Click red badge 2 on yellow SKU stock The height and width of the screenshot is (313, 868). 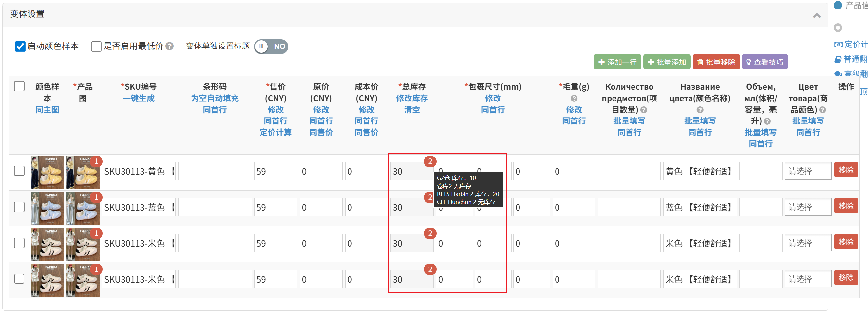pyautogui.click(x=430, y=162)
